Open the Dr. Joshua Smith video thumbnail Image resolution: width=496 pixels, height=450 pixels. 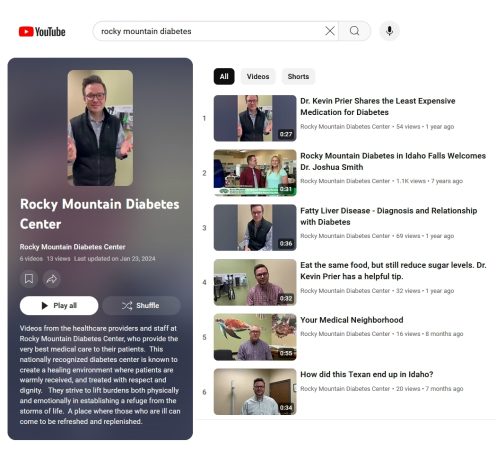(255, 173)
